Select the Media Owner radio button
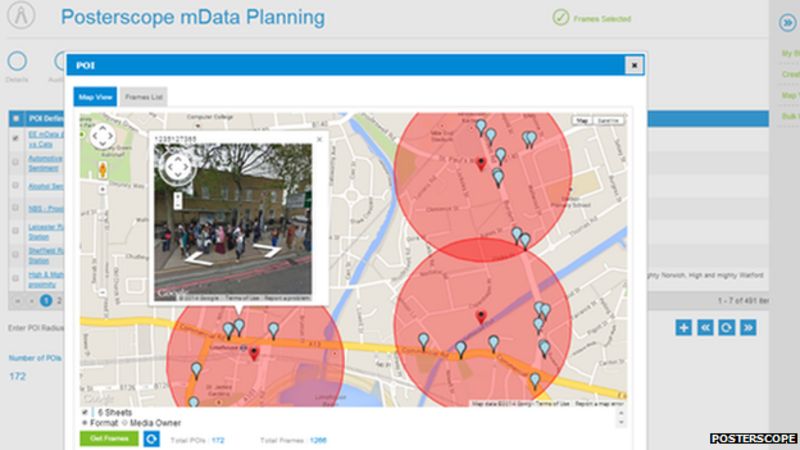The width and height of the screenshot is (800, 450). click(x=125, y=423)
